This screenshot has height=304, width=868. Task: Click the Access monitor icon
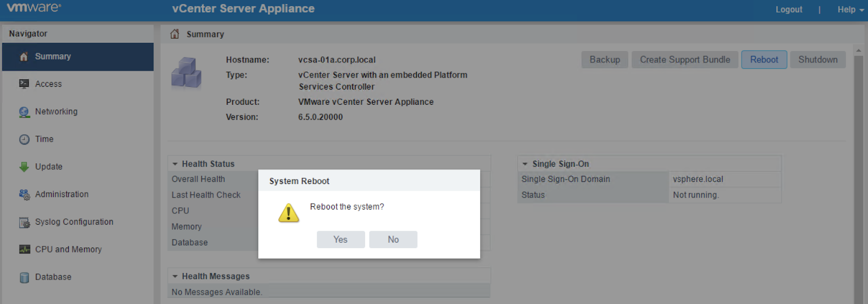click(24, 84)
